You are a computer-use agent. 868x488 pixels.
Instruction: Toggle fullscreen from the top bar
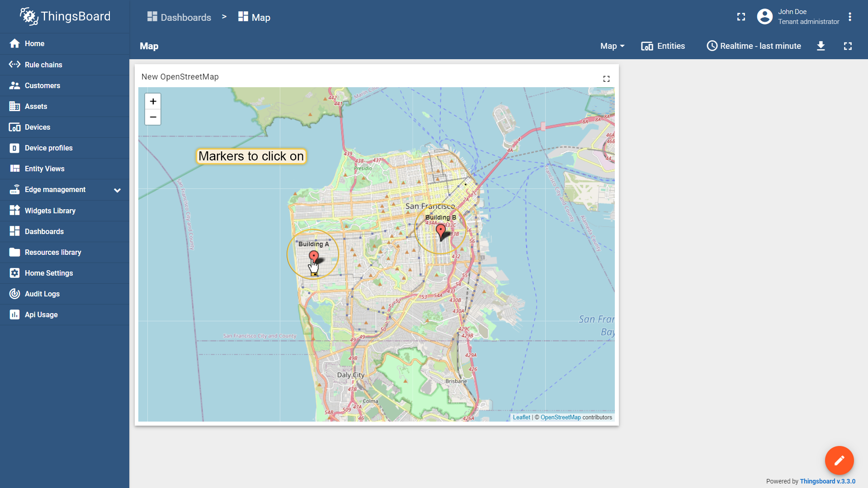point(741,17)
